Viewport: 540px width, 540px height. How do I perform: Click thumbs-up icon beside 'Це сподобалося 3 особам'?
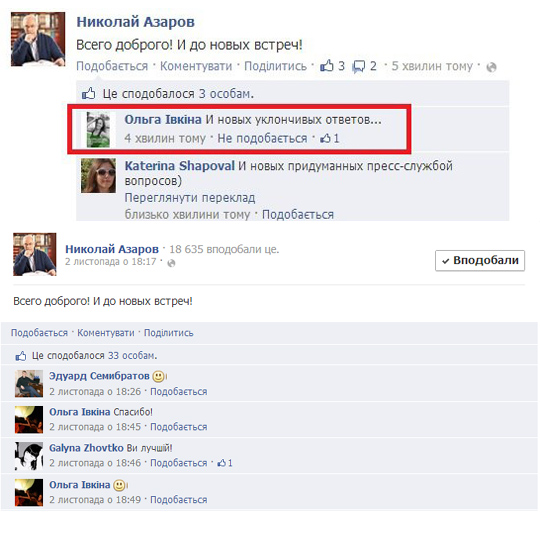click(89, 93)
